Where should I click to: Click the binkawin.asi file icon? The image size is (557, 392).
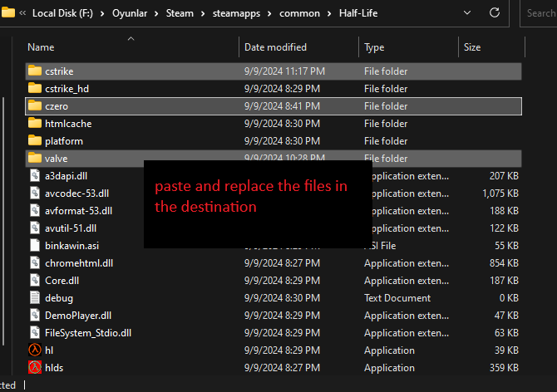(x=35, y=246)
